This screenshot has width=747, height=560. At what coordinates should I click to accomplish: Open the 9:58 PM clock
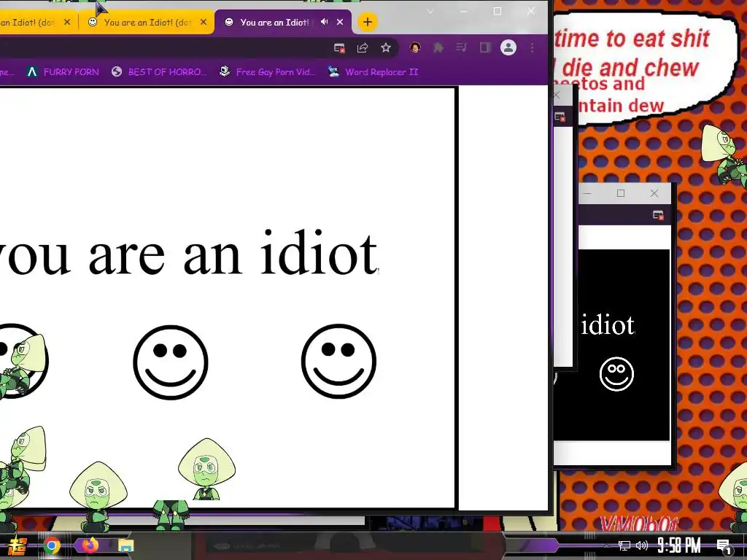pyautogui.click(x=679, y=545)
